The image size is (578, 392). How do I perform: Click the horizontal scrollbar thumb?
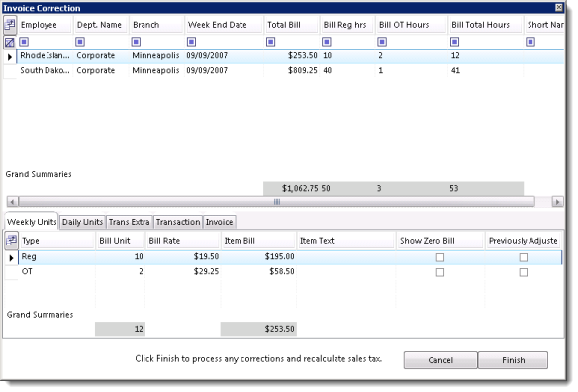(x=277, y=202)
